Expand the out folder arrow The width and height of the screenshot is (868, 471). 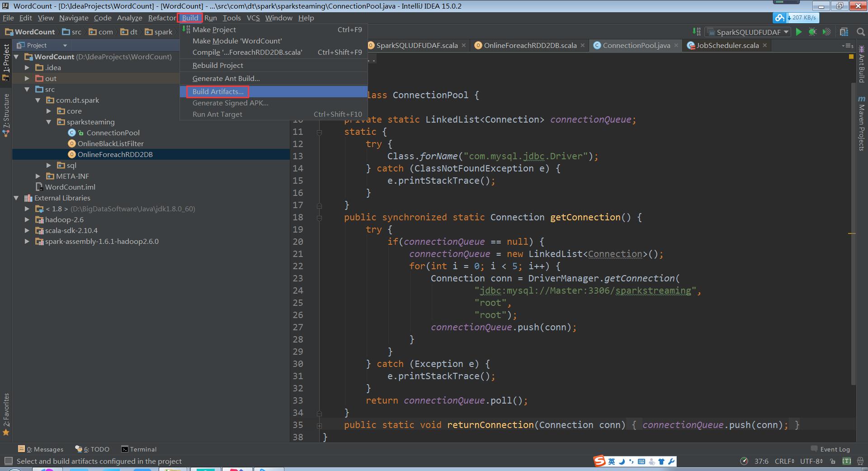(27, 78)
